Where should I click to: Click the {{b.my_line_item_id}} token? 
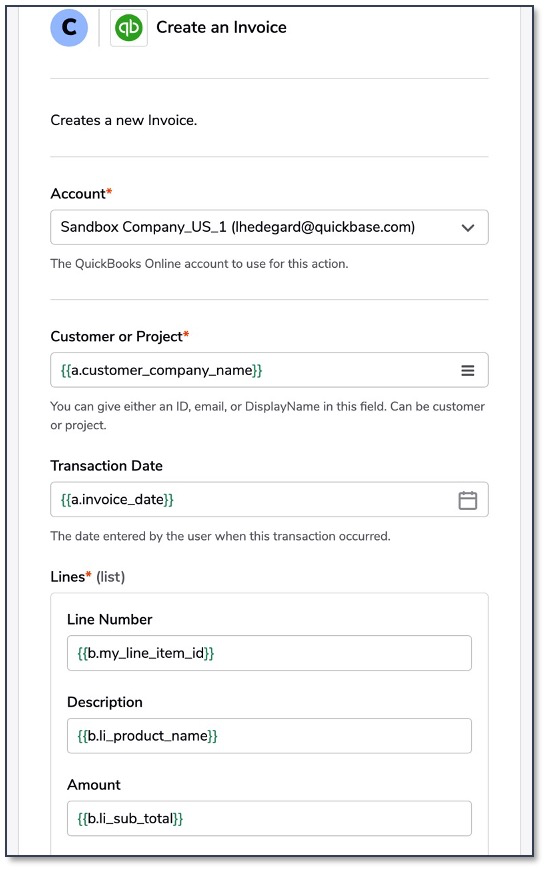coord(146,653)
